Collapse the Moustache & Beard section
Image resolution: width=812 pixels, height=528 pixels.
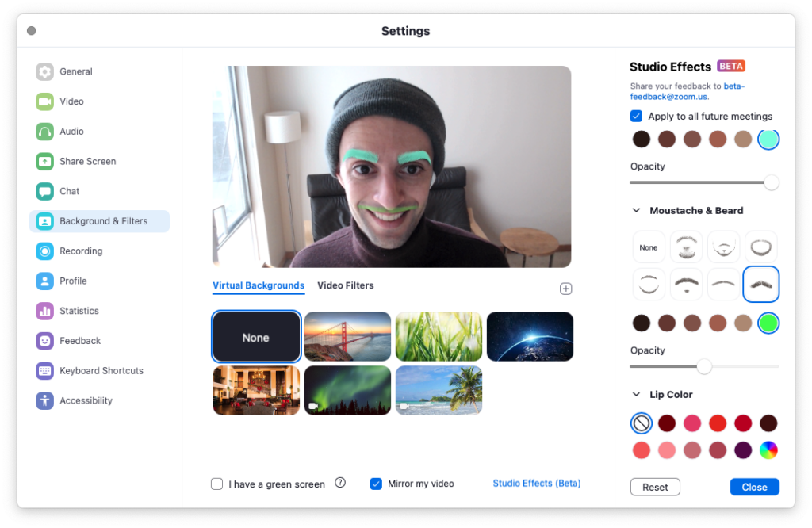pyautogui.click(x=636, y=211)
